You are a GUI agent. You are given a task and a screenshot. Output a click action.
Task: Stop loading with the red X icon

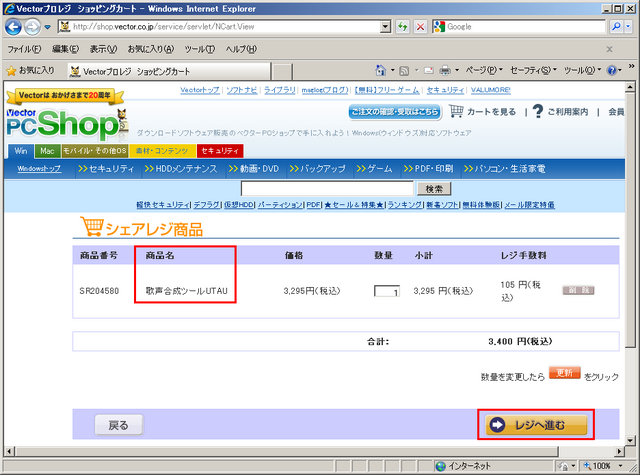420,27
